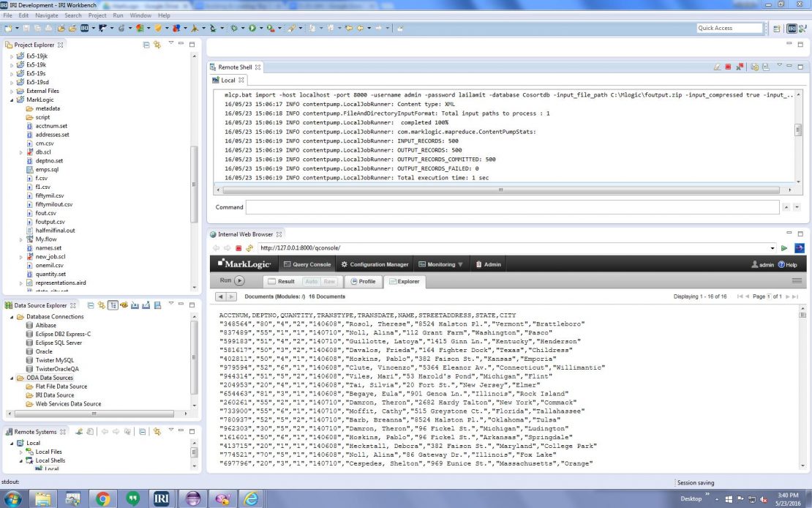Click the IRI toolbar icon in main toolbar

point(84,28)
